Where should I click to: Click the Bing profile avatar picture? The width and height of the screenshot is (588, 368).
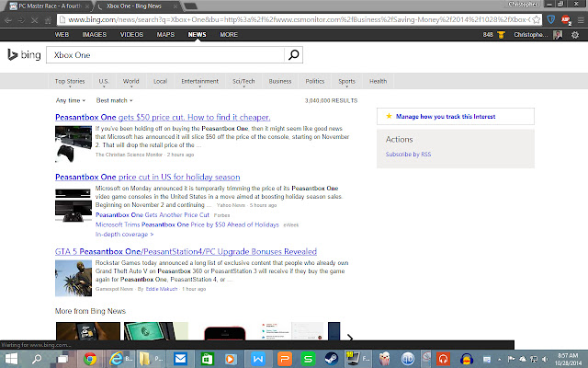558,35
